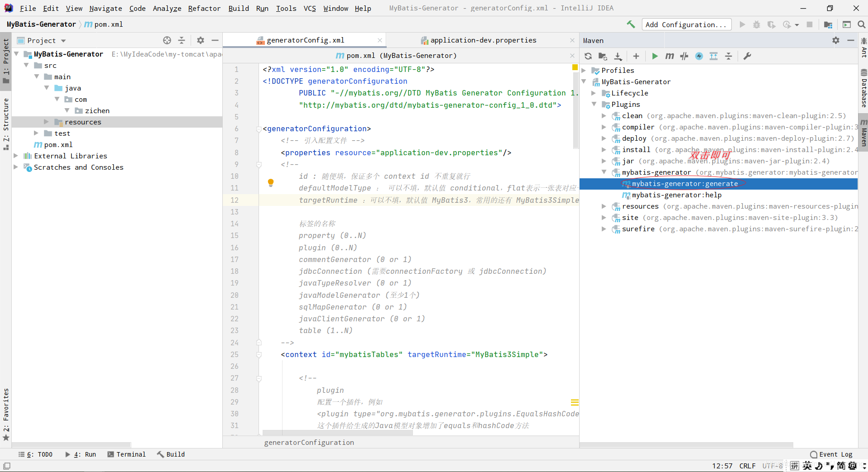The height and width of the screenshot is (472, 868).
Task: Click the Run with Coverage icon
Action: click(x=772, y=24)
